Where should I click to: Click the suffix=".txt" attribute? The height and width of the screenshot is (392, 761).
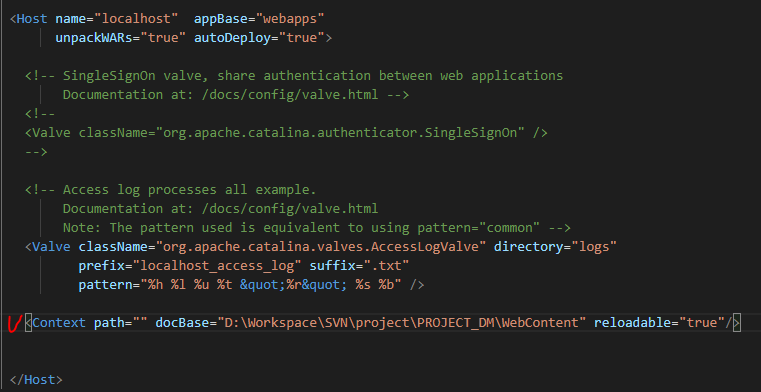click(359, 265)
